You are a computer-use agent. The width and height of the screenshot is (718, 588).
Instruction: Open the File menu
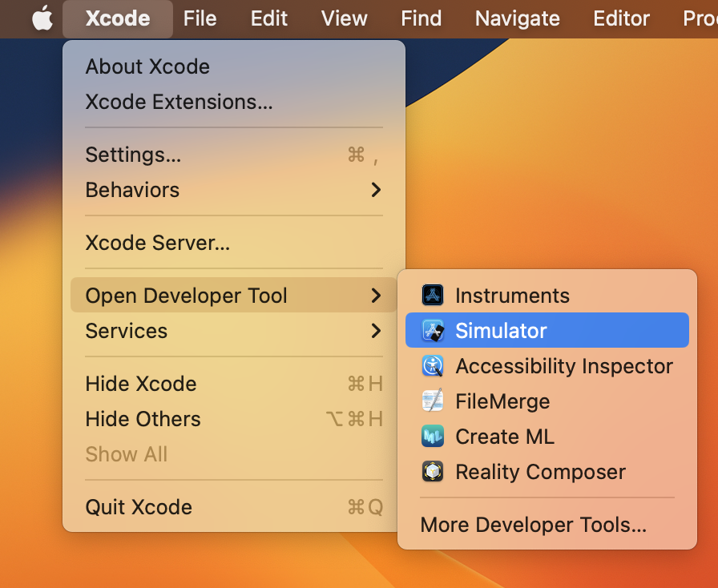[x=200, y=18]
